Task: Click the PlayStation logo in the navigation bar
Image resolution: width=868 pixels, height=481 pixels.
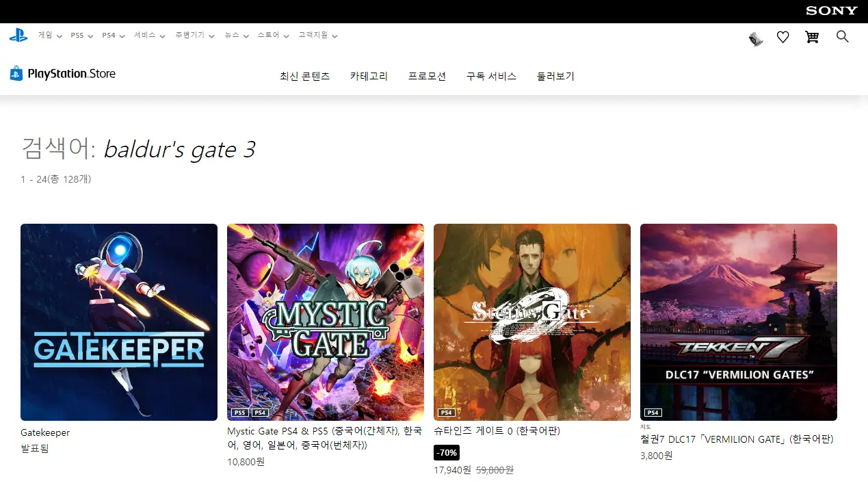Action: pyautogui.click(x=18, y=36)
